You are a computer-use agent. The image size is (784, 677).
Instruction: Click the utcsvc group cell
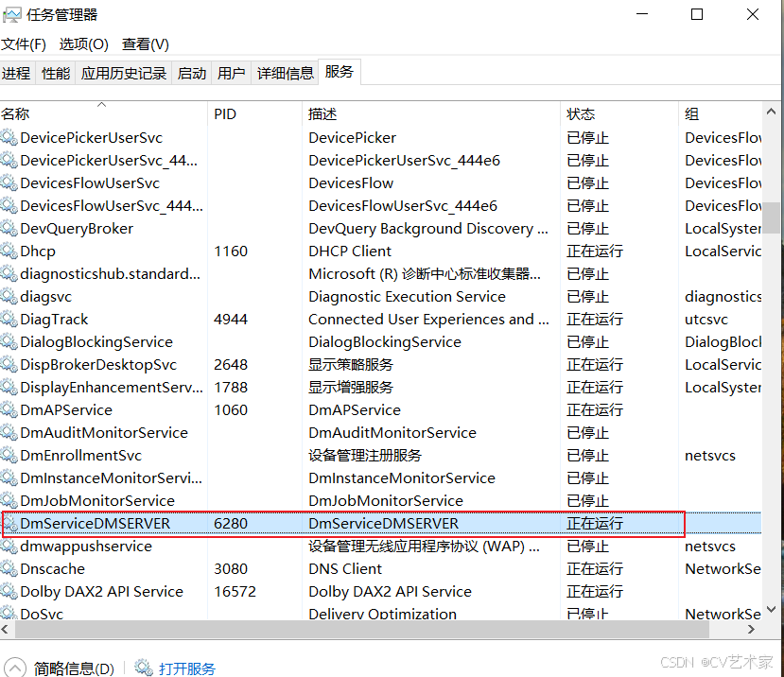click(706, 319)
